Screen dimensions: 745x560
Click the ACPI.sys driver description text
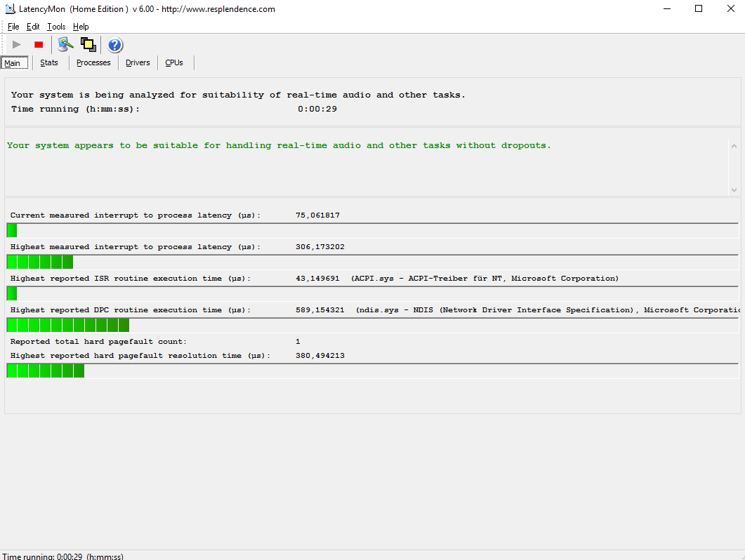pyautogui.click(x=484, y=279)
